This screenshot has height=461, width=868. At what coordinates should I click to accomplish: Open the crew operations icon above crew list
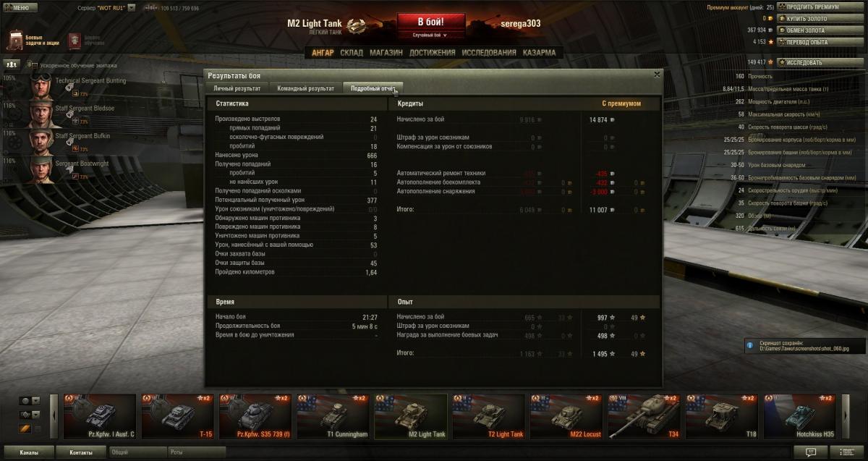pos(11,64)
